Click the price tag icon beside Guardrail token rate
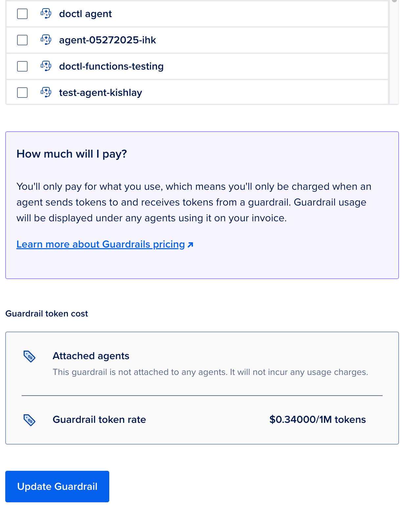The image size is (420, 522). [x=30, y=420]
